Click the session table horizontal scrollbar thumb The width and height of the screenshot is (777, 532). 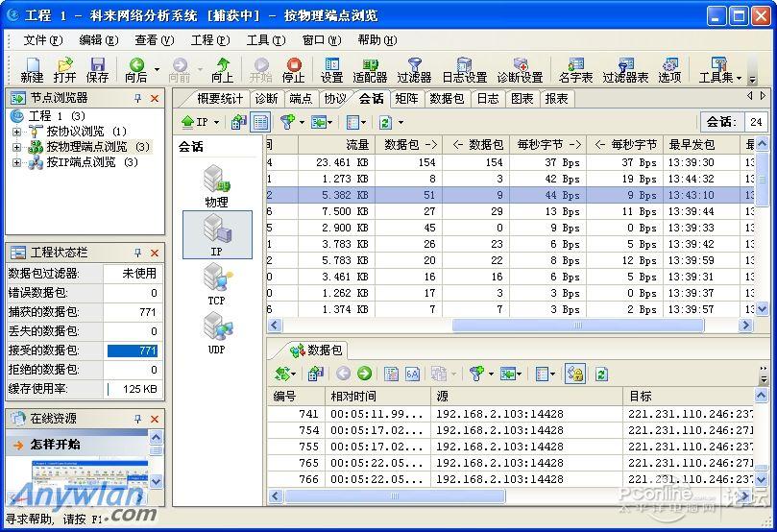coord(578,326)
